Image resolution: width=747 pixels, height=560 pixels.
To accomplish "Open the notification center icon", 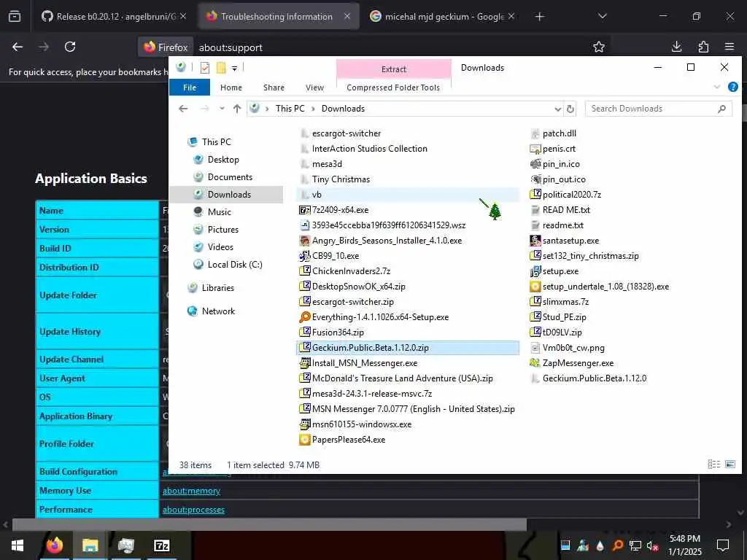I will [723, 545].
